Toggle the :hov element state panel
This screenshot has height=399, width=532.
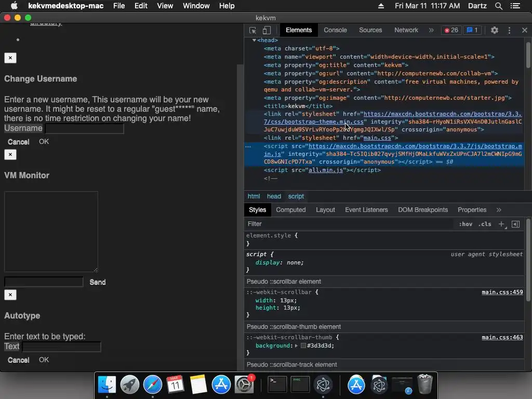(465, 224)
